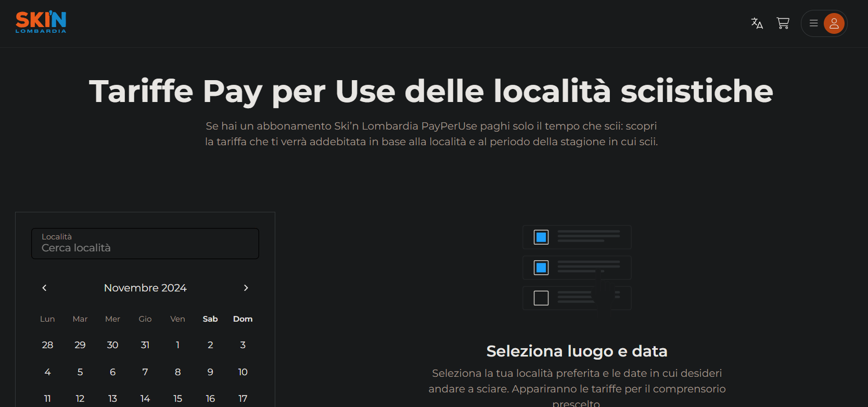Focus the Cerca località search field
The height and width of the screenshot is (407, 868).
coord(145,244)
